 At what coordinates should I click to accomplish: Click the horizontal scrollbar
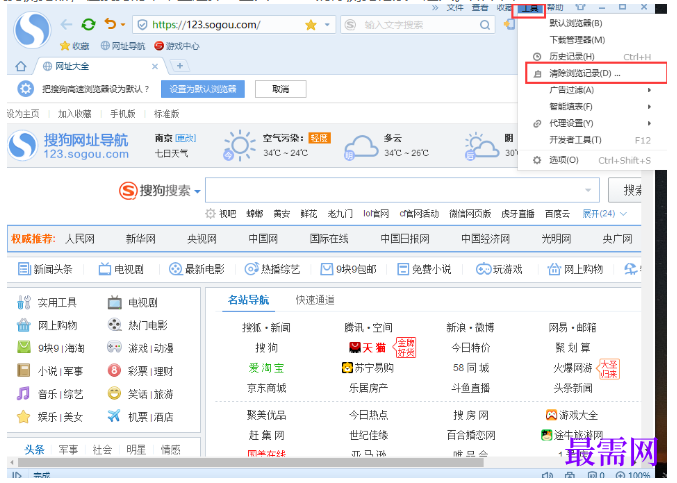250,462
